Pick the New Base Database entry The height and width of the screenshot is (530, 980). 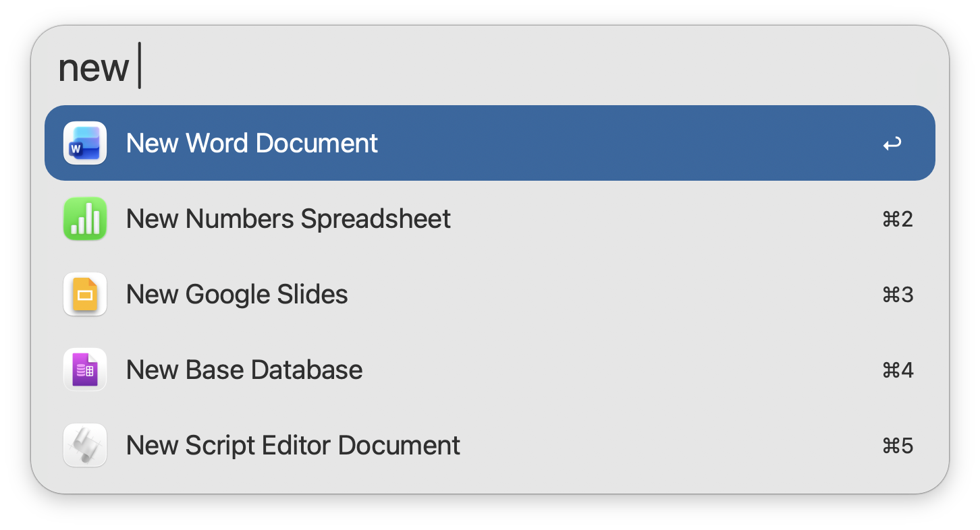click(244, 370)
